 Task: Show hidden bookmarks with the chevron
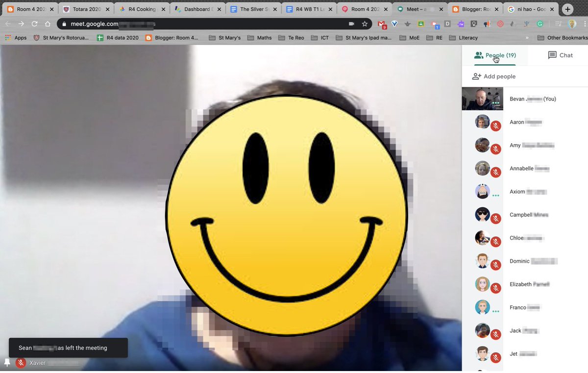(527, 38)
